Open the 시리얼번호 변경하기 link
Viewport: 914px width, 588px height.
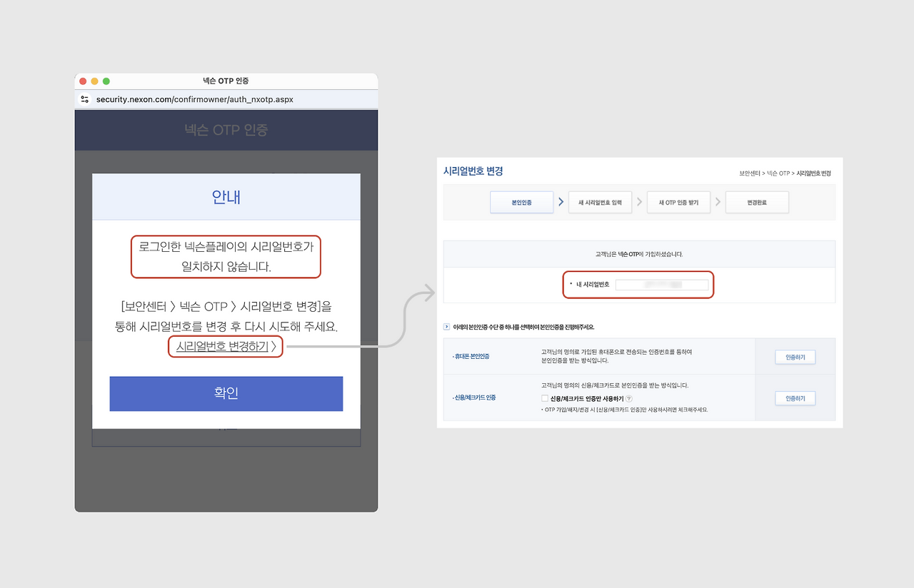click(226, 346)
